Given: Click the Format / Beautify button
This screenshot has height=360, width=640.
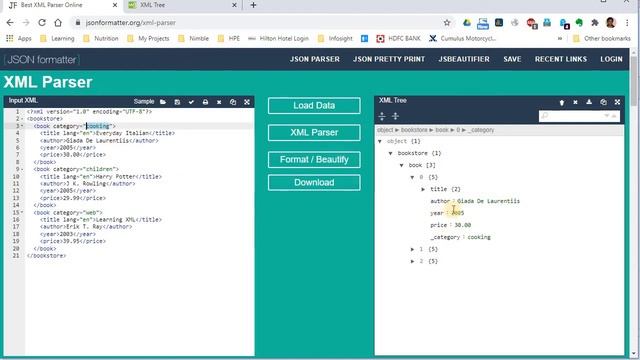Looking at the screenshot, I should point(314,160).
